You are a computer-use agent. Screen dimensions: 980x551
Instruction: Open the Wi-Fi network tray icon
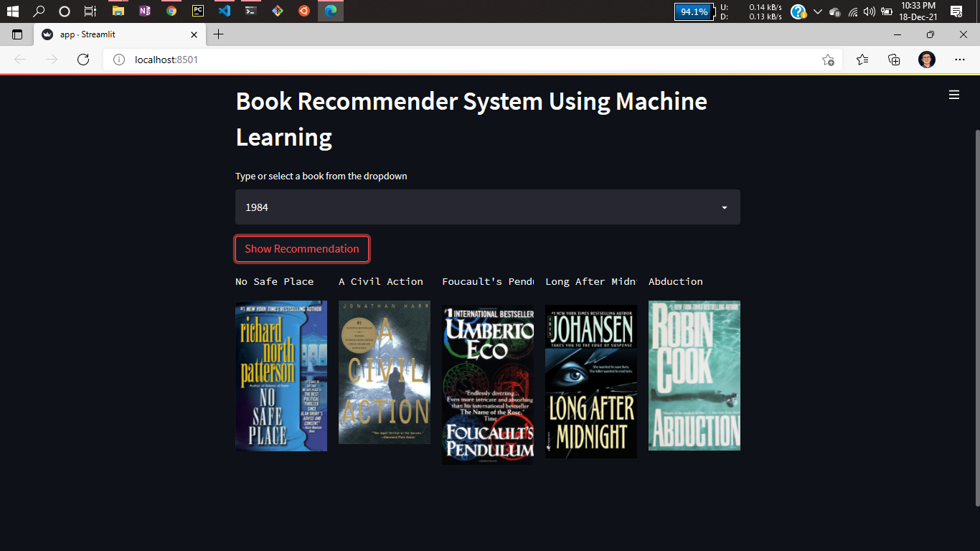coord(853,11)
